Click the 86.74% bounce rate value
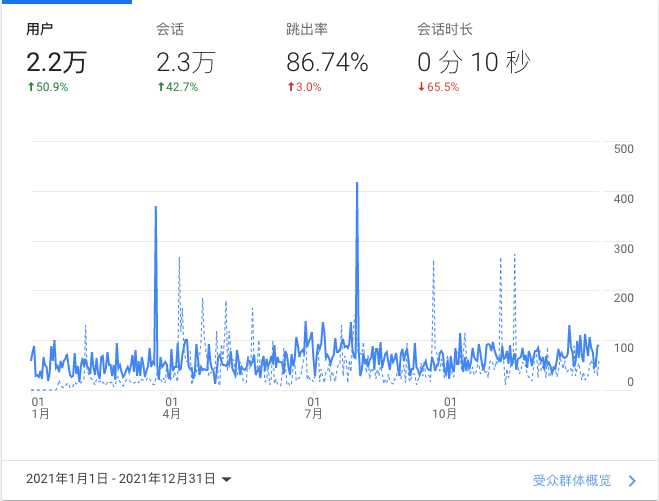659x501 pixels. pyautogui.click(x=327, y=63)
